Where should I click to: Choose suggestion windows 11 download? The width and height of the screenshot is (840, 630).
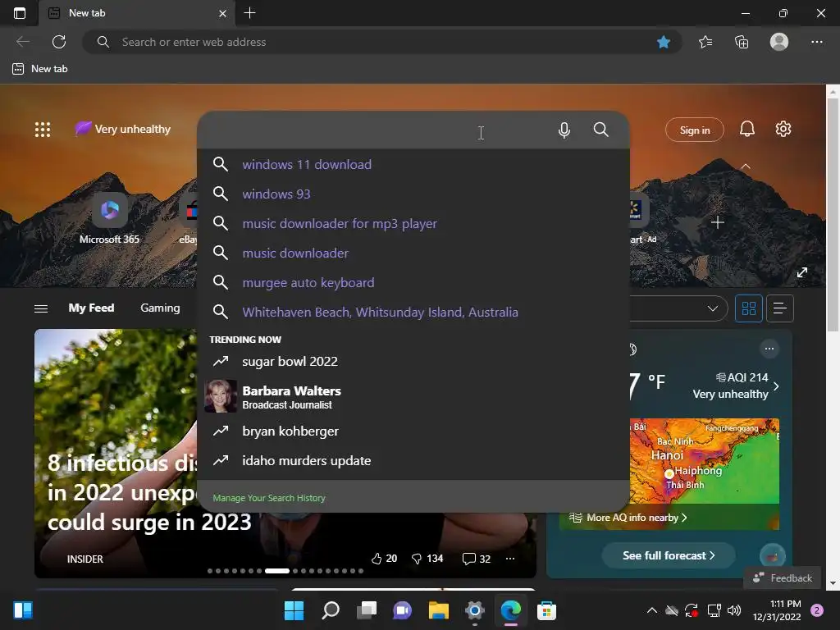coord(413,164)
